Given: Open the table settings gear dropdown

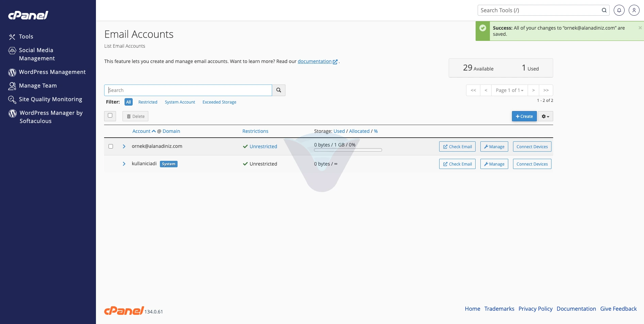Looking at the screenshot, I should (x=545, y=117).
